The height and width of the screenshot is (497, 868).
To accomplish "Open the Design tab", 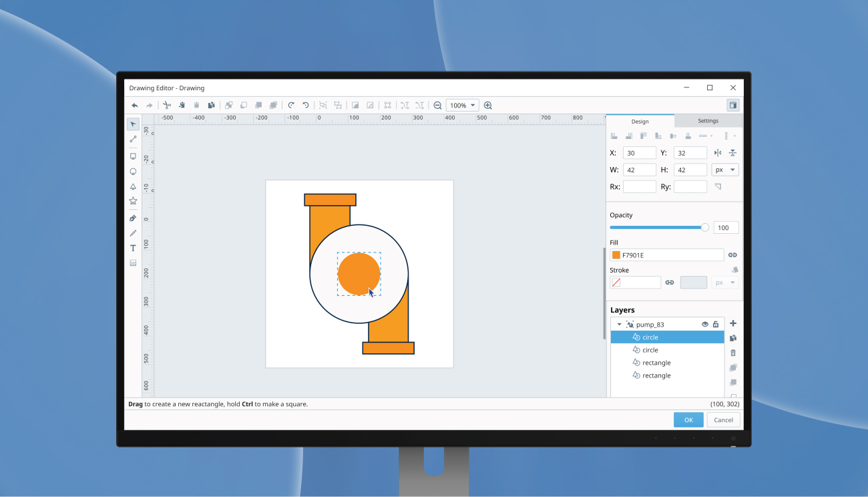I will pyautogui.click(x=640, y=121).
